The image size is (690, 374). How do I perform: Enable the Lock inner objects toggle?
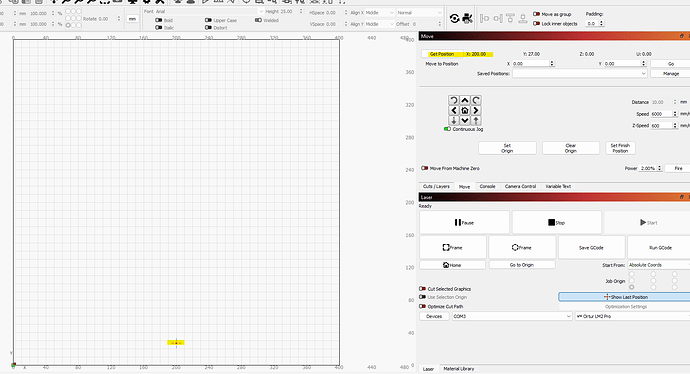coord(536,23)
